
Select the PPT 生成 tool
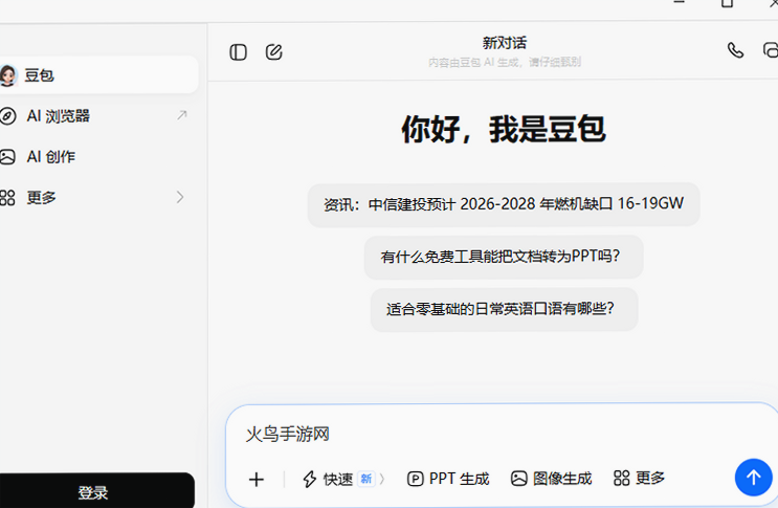pos(448,479)
